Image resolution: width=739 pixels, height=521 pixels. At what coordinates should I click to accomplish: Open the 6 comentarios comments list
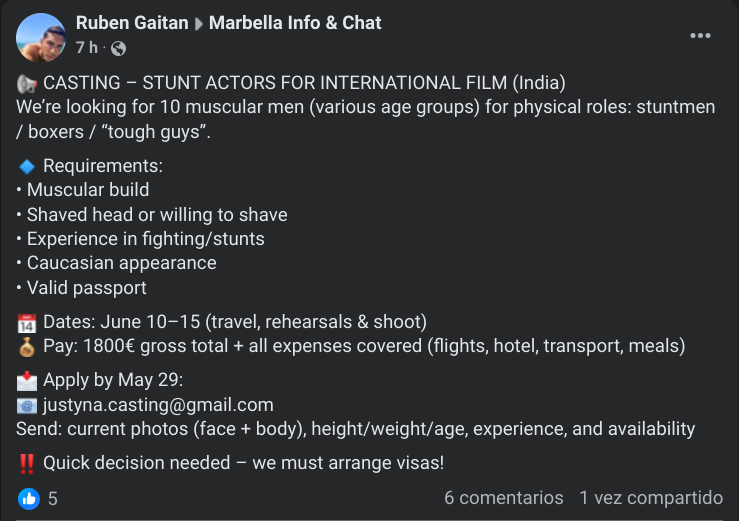[x=504, y=498]
